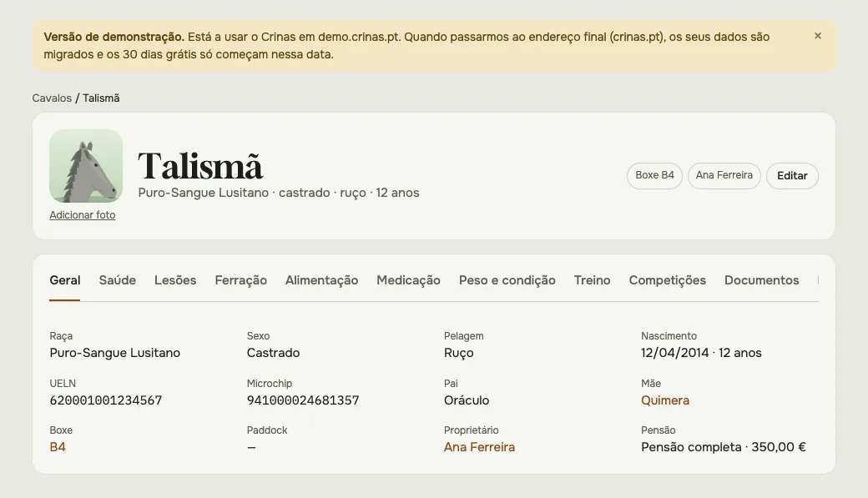Switch to the Ferração tab
868x498 pixels.
point(241,280)
